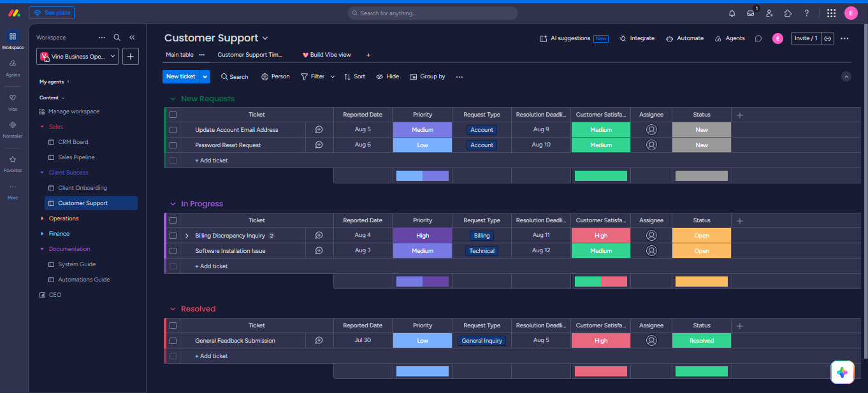The width and height of the screenshot is (868, 393).
Task: Open board options three-dot menu
Action: [844, 38]
